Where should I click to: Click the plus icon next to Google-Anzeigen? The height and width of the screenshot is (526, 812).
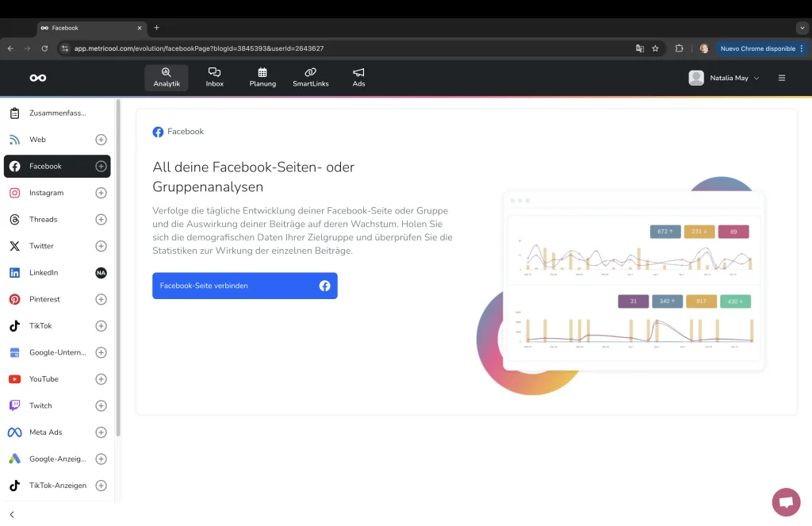coord(101,459)
